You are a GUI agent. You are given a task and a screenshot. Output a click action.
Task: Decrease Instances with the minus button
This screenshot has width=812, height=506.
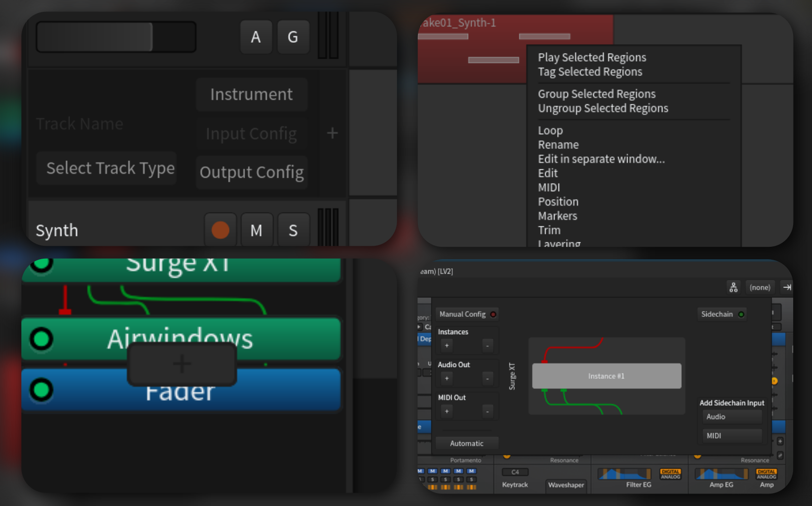coord(487,346)
